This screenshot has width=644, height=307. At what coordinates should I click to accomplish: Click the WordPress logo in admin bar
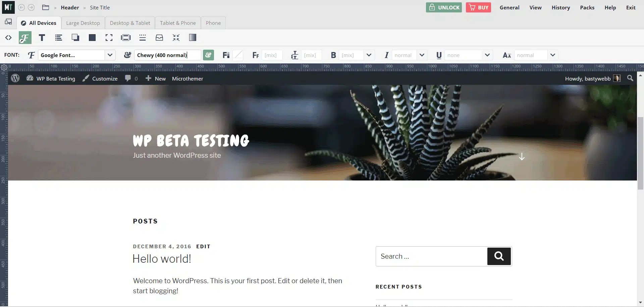[x=15, y=78]
